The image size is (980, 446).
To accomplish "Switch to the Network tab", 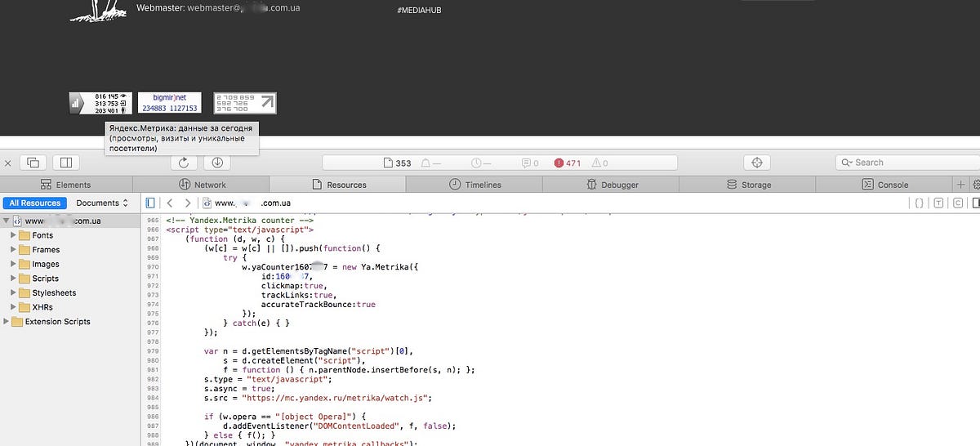I will point(203,185).
